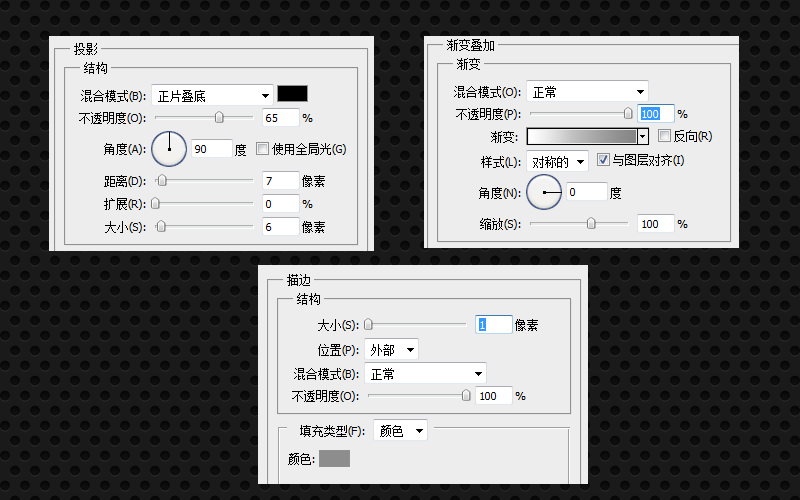Click the black shadow color swatch
The width and height of the screenshot is (800, 500).
coord(293,95)
